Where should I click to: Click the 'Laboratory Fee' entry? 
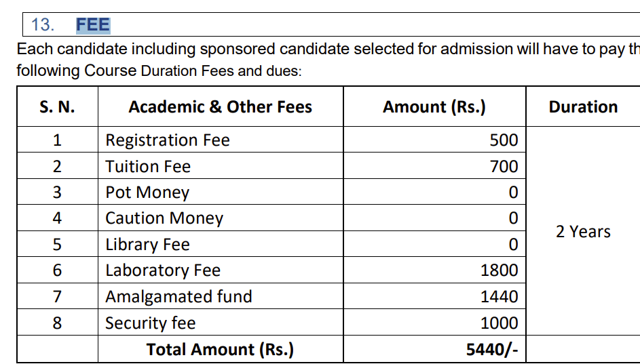click(x=163, y=270)
